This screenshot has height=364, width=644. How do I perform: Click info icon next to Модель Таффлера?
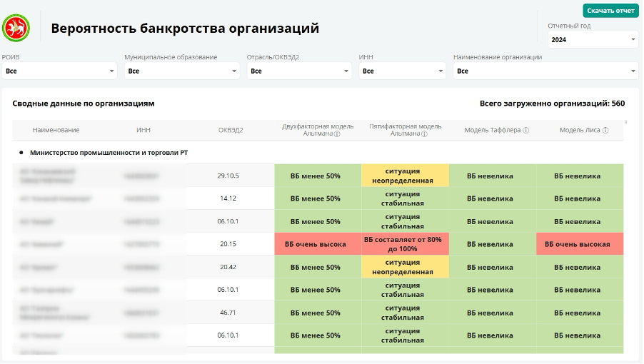(x=525, y=130)
